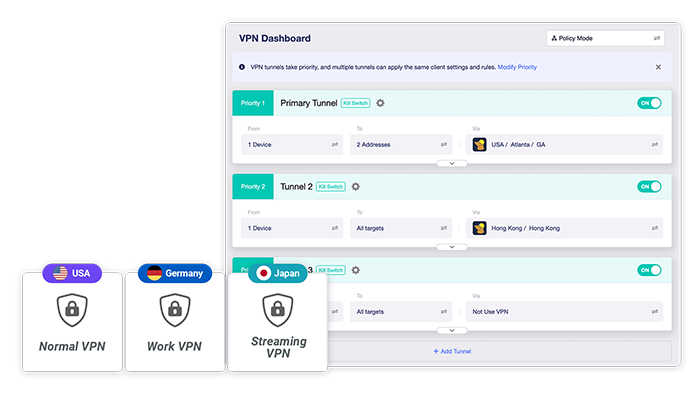This screenshot has width=700, height=394.
Task: Open Primary Tunnel settings gear
Action: pyautogui.click(x=380, y=103)
